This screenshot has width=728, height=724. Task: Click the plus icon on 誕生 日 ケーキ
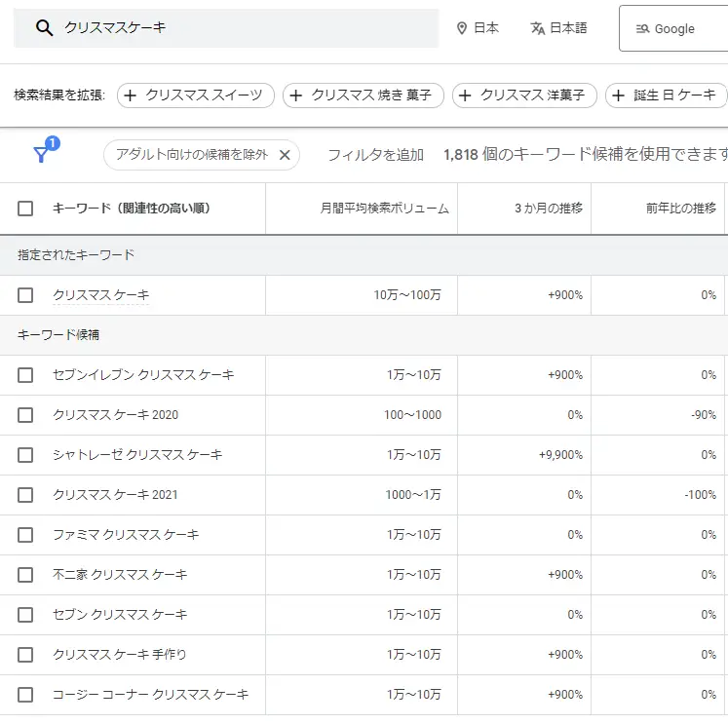618,95
